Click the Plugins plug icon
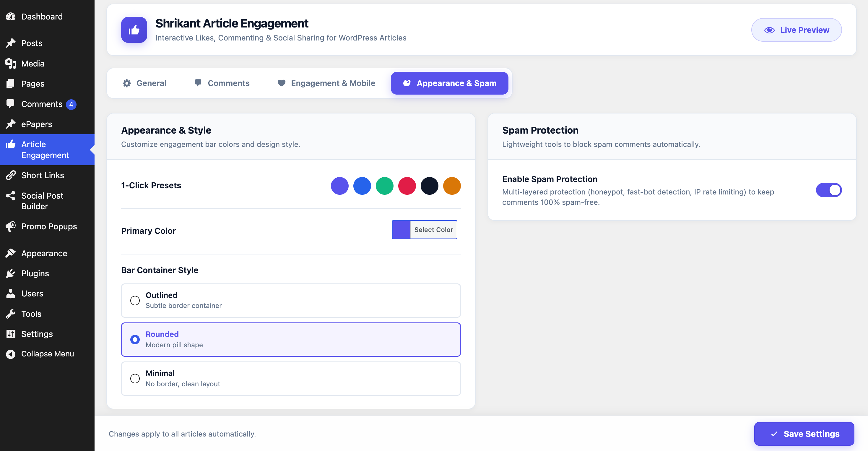This screenshot has height=451, width=868. coord(11,273)
